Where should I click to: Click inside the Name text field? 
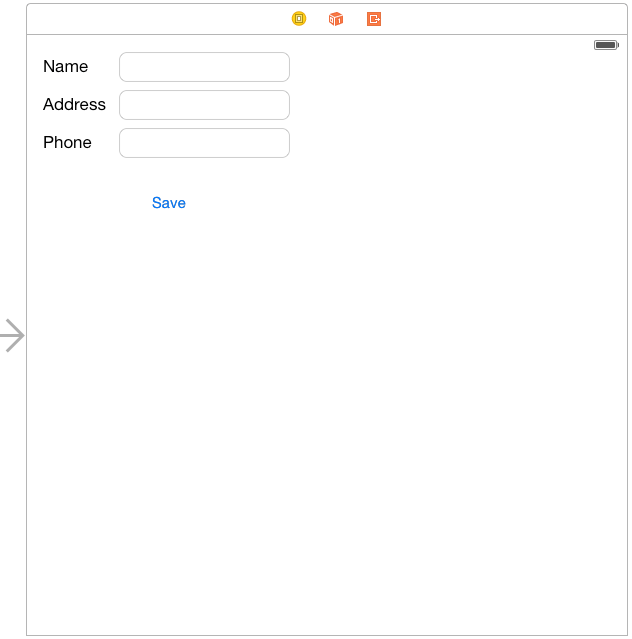[x=204, y=67]
